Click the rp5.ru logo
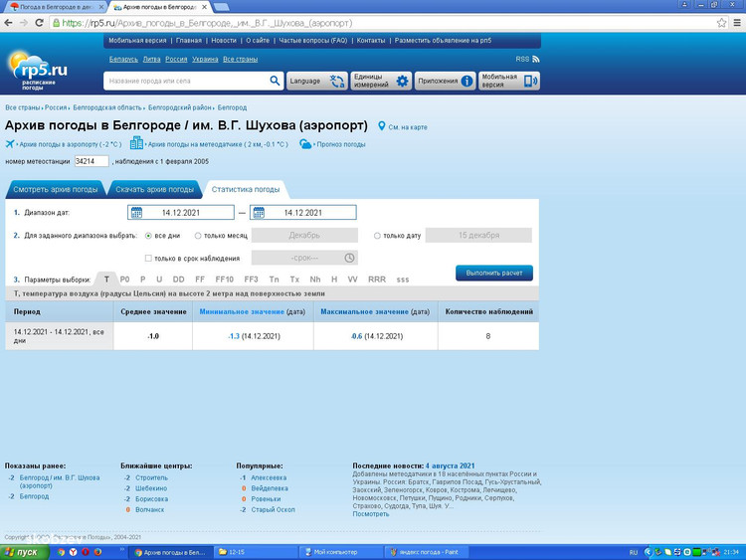The width and height of the screenshot is (746, 560). click(x=38, y=72)
